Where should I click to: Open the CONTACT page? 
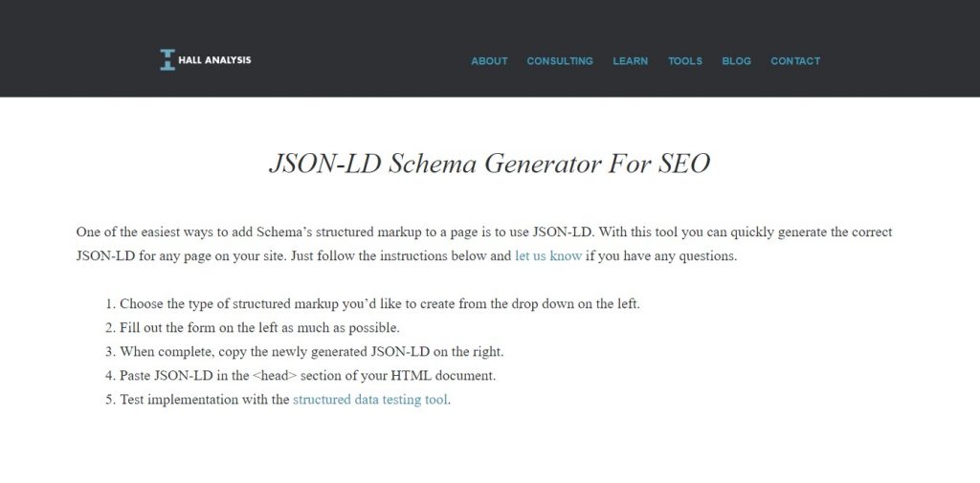[x=795, y=60]
